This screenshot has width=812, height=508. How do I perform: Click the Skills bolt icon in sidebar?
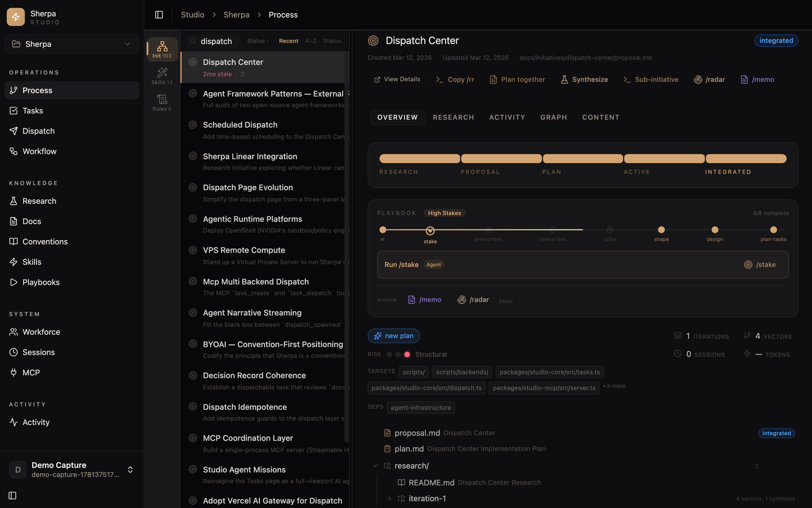click(x=14, y=262)
